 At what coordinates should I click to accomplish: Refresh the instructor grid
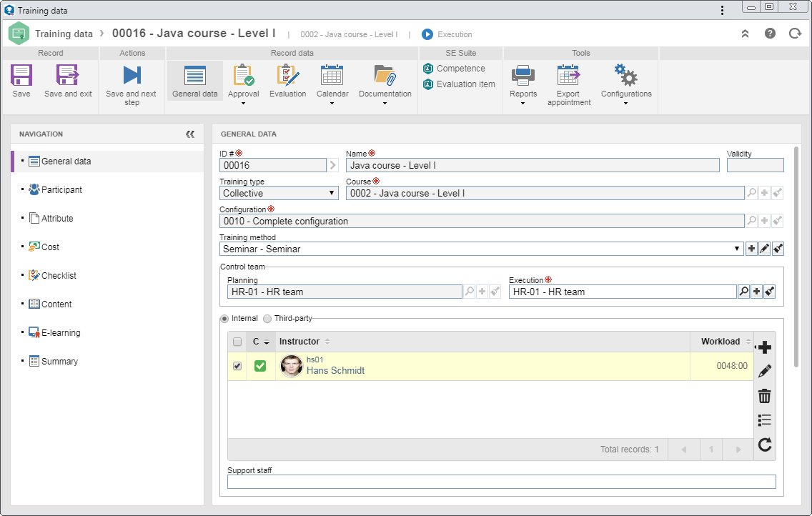click(765, 445)
